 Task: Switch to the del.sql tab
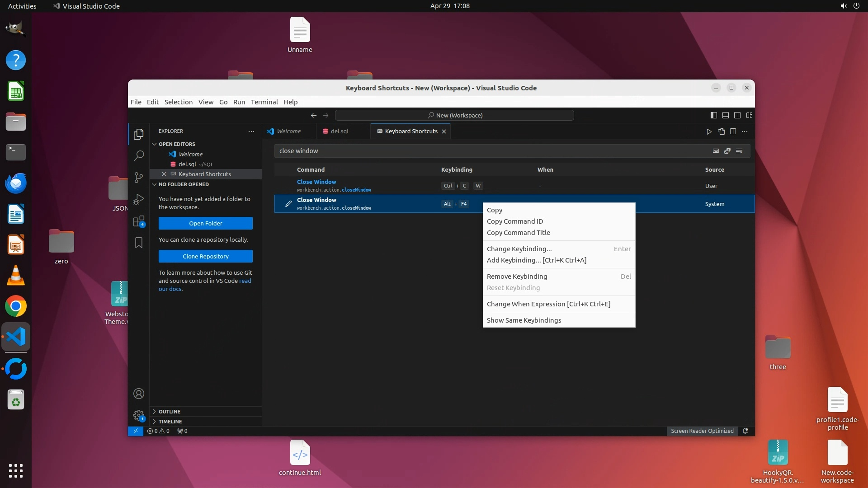339,131
